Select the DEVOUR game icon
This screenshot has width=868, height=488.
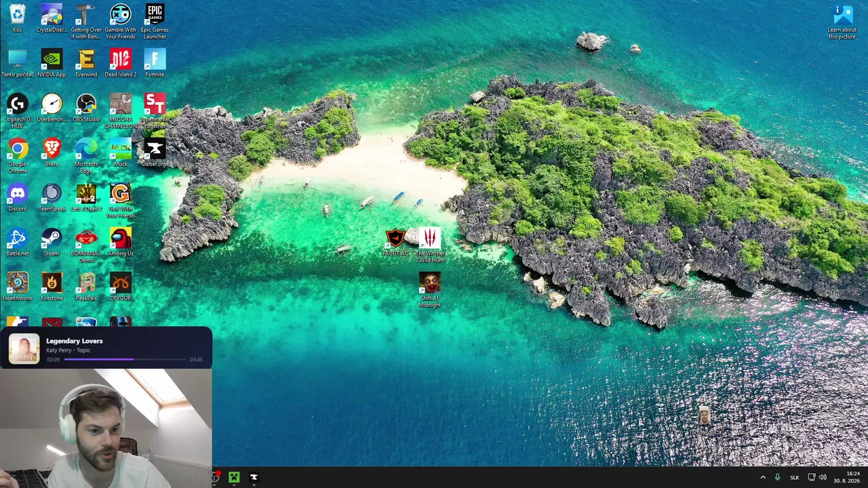point(121,287)
